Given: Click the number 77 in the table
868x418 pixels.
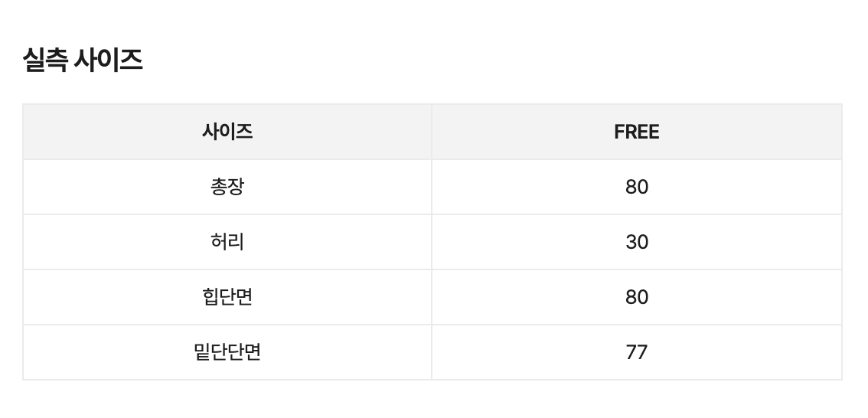Looking at the screenshot, I should (637, 352).
